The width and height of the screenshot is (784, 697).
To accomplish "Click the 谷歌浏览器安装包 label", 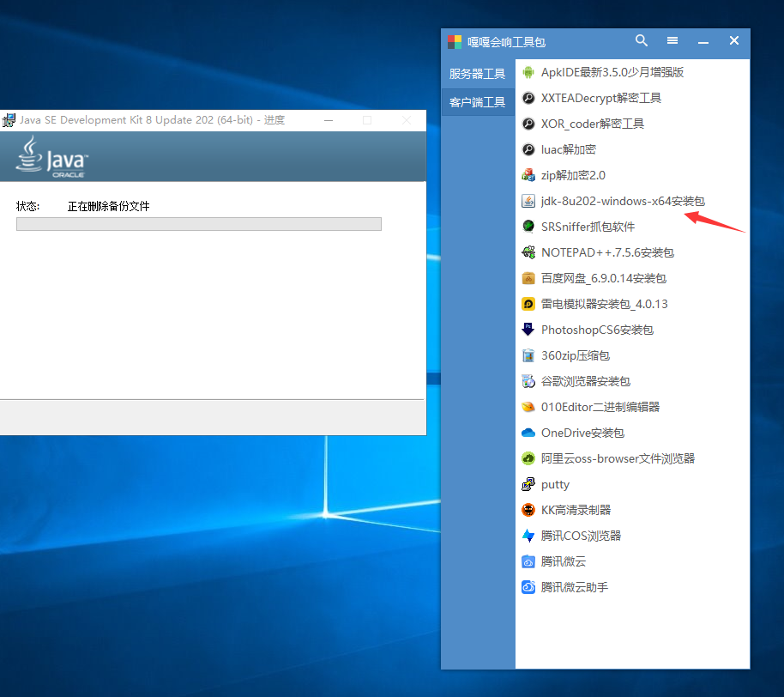I will click(x=586, y=381).
